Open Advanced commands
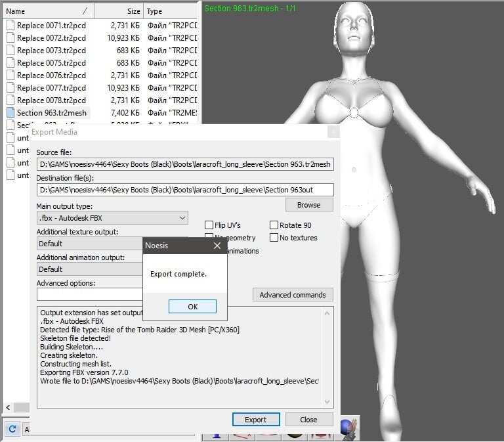504x442 pixels. [293, 295]
